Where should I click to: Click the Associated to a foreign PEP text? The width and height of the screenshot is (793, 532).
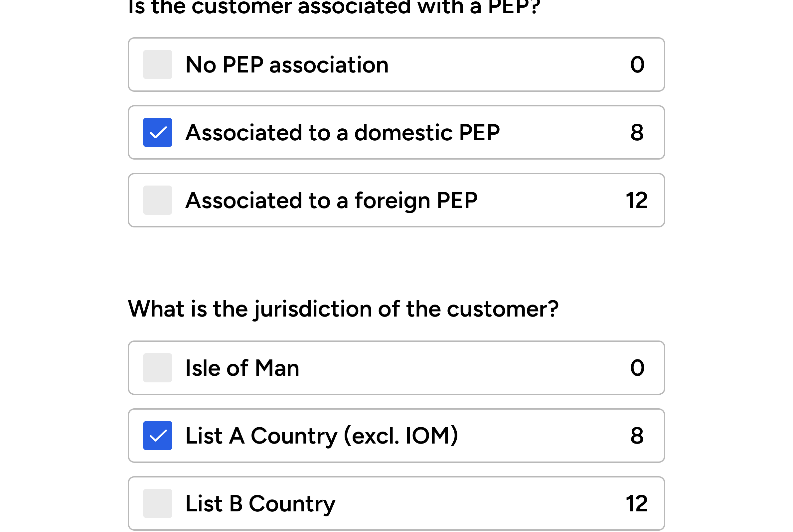tap(331, 201)
